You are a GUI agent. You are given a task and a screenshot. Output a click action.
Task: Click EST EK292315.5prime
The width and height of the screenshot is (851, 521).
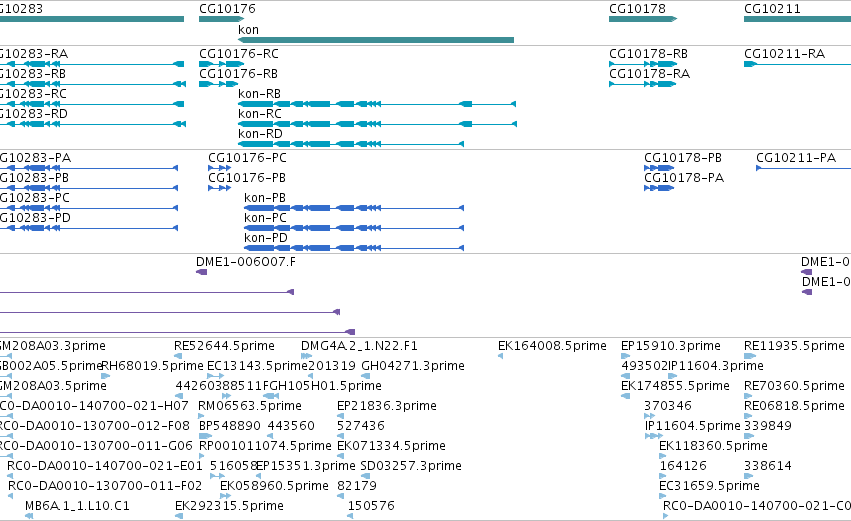229,507
